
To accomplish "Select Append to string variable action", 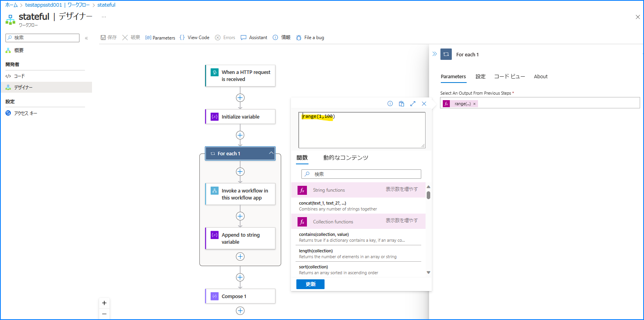I will point(240,238).
